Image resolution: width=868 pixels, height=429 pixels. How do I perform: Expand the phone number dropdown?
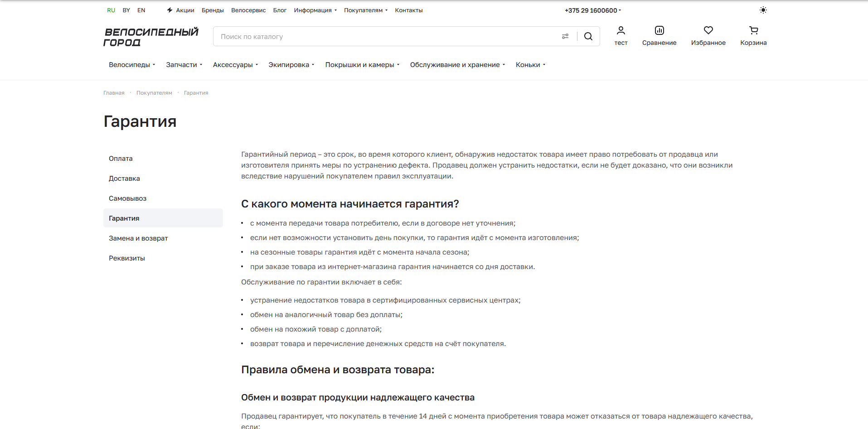point(592,10)
